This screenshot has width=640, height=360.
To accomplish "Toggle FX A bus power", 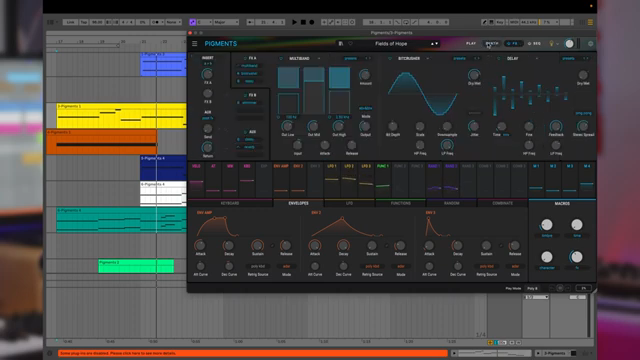I will [x=245, y=58].
